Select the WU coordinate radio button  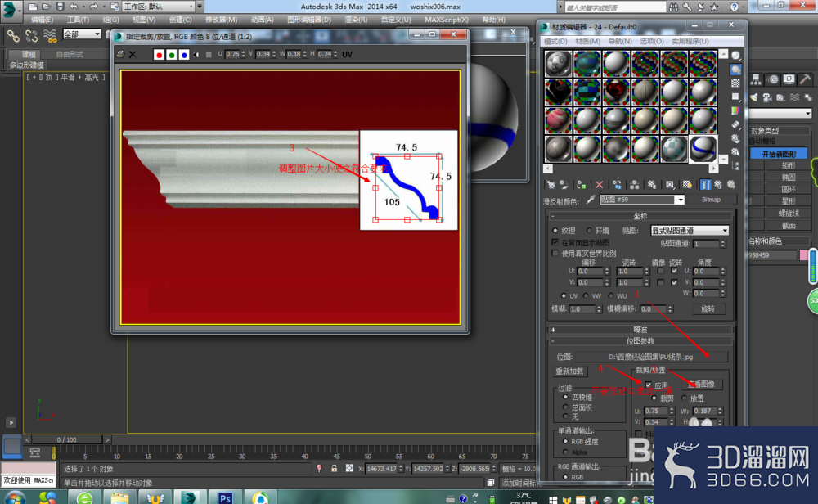pyautogui.click(x=611, y=296)
